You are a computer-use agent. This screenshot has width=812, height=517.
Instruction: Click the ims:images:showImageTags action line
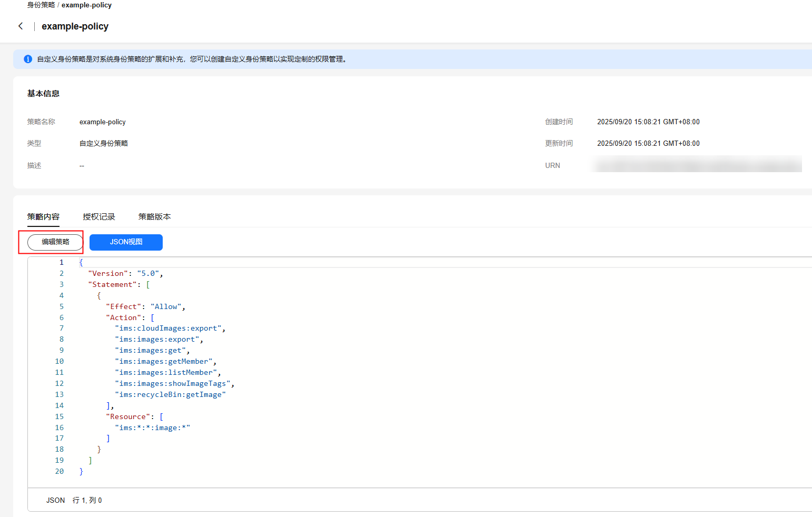(x=174, y=383)
